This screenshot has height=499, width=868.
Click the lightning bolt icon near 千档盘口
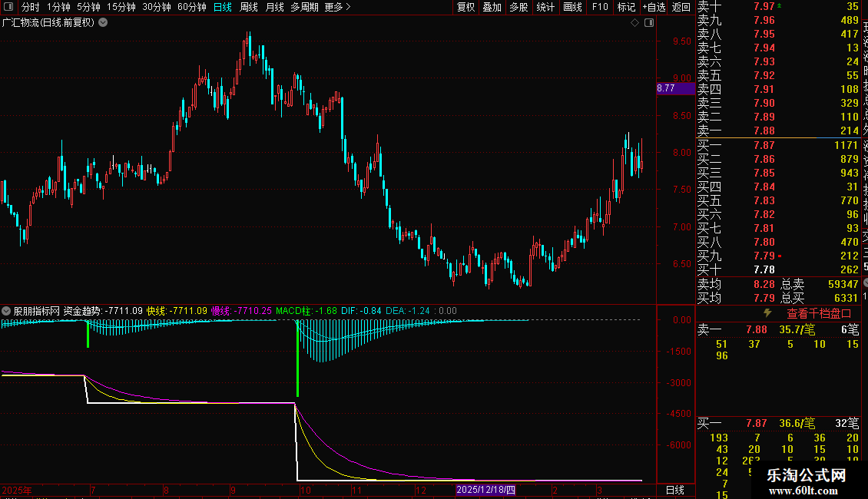[x=767, y=313]
